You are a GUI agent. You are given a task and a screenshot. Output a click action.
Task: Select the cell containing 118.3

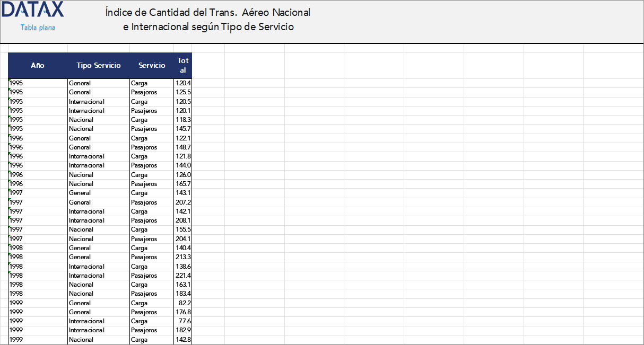[183, 120]
